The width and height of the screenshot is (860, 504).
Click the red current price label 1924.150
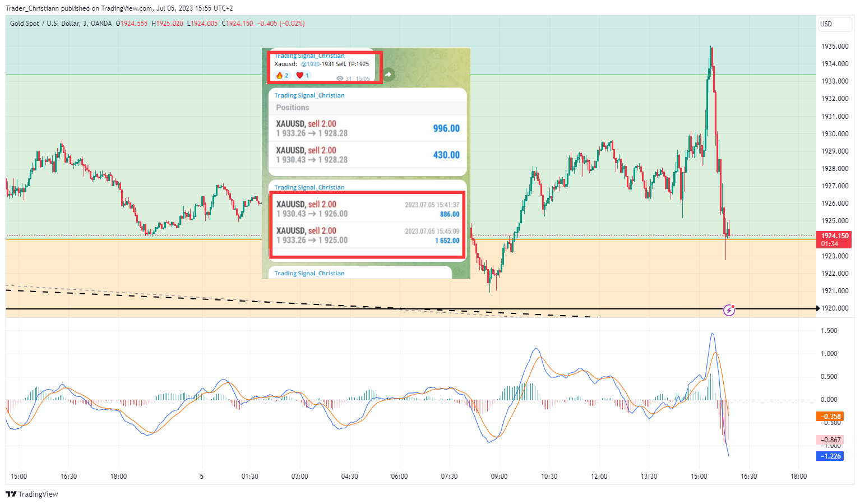pyautogui.click(x=835, y=239)
